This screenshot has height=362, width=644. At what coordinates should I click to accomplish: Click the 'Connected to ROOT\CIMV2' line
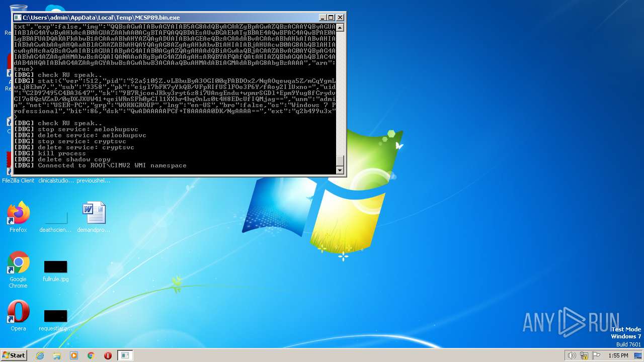tap(101, 165)
